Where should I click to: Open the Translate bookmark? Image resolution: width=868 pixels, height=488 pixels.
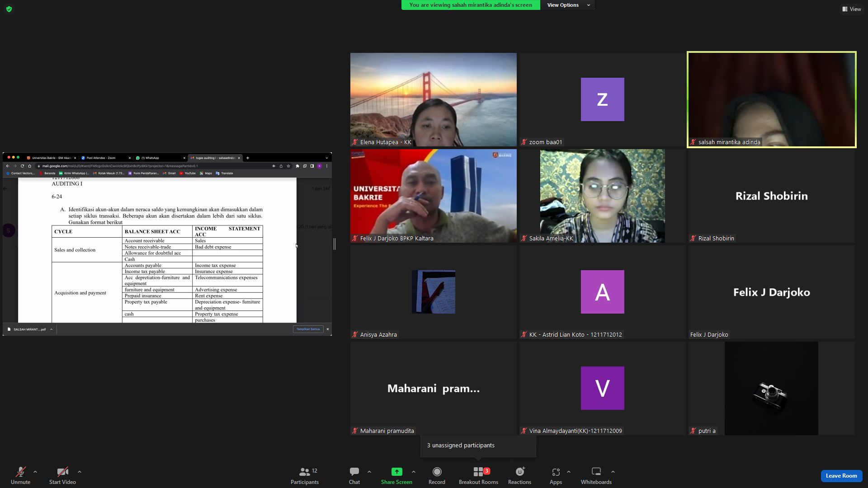coord(225,173)
